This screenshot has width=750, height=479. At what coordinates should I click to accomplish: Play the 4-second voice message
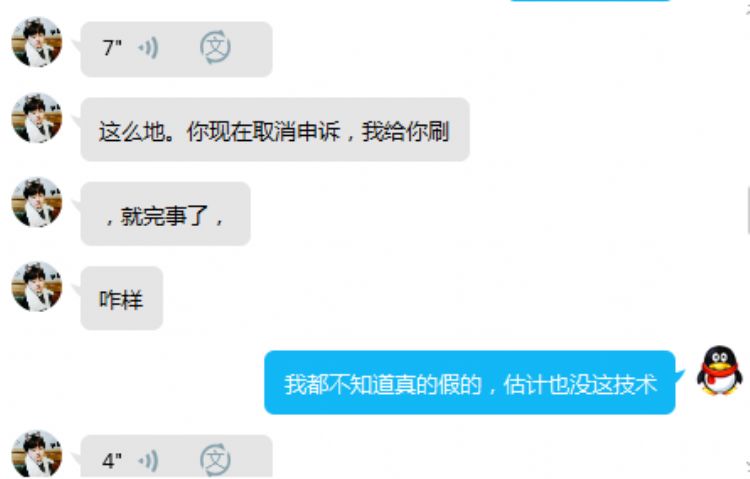pos(176,456)
